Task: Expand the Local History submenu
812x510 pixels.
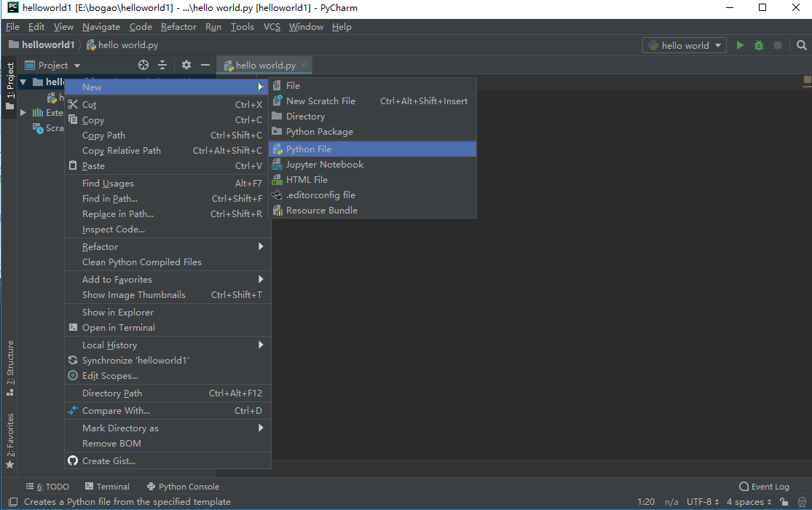Action: [x=167, y=345]
